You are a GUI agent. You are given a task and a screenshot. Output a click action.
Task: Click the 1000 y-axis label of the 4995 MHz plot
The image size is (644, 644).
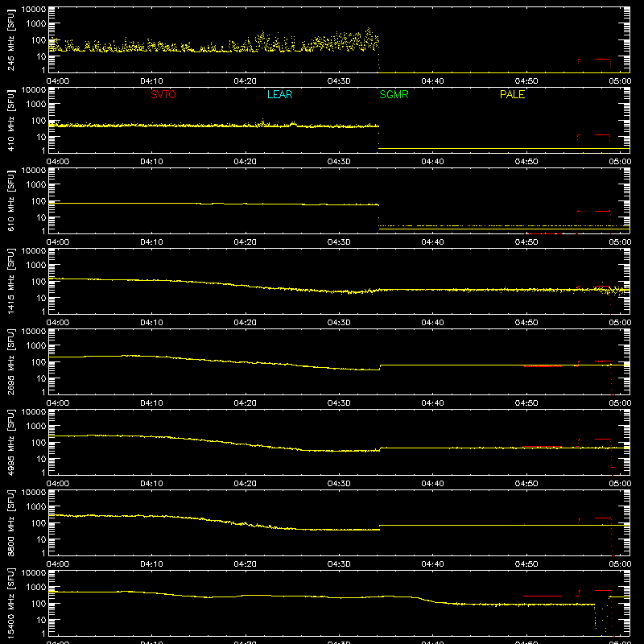pyautogui.click(x=36, y=427)
